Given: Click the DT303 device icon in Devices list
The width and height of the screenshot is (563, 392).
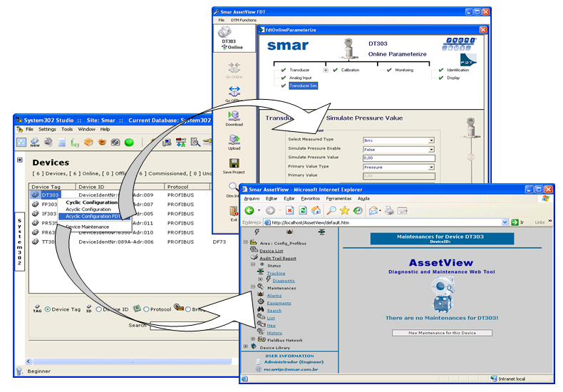Looking at the screenshot, I should 35,195.
